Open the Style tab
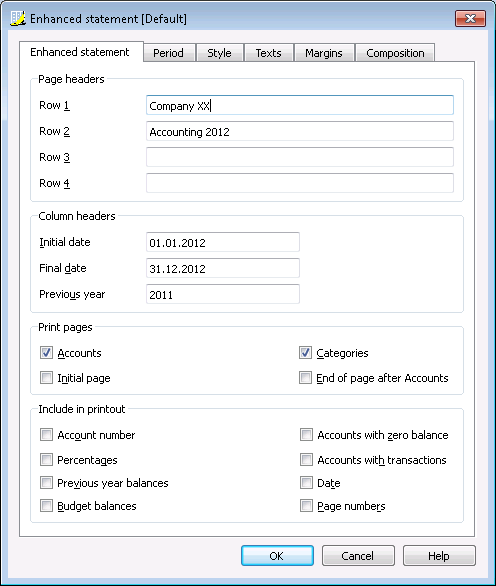 click(x=219, y=53)
